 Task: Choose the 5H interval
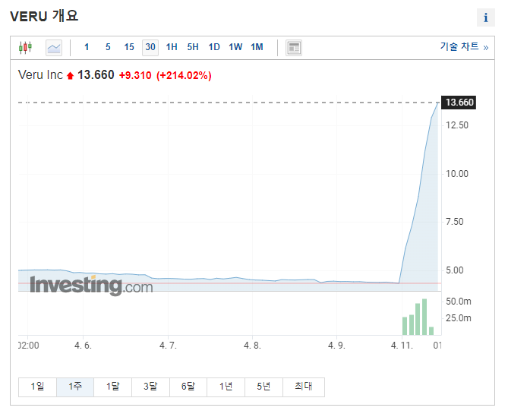click(193, 47)
